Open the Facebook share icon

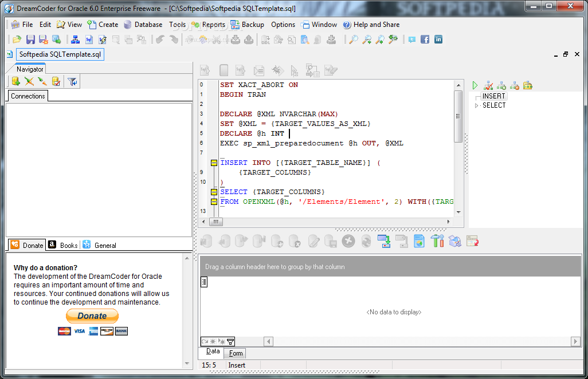pyautogui.click(x=425, y=40)
